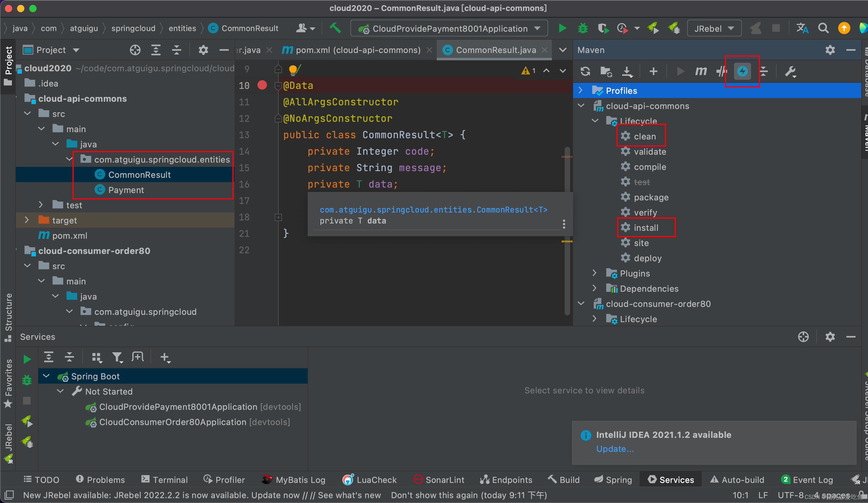
Task: Run with coverage shield icon
Action: [603, 29]
